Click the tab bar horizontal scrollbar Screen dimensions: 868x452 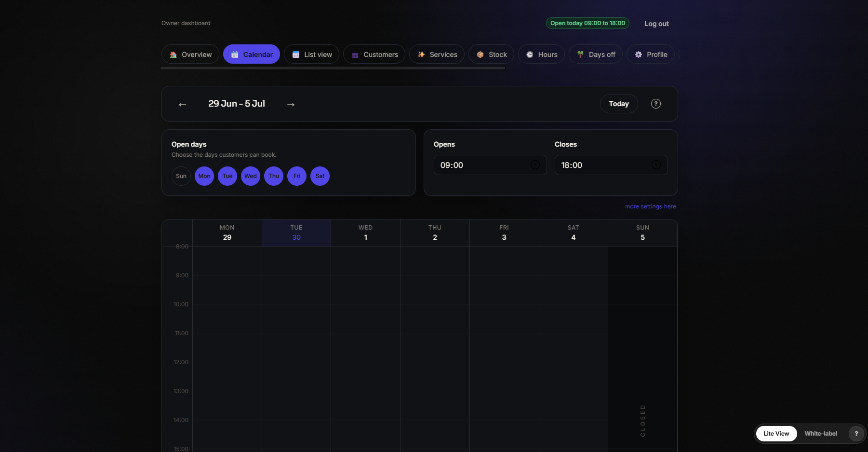click(333, 68)
